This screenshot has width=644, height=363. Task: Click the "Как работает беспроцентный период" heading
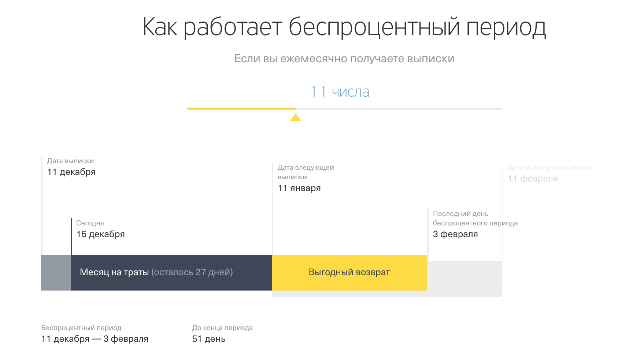344,27
